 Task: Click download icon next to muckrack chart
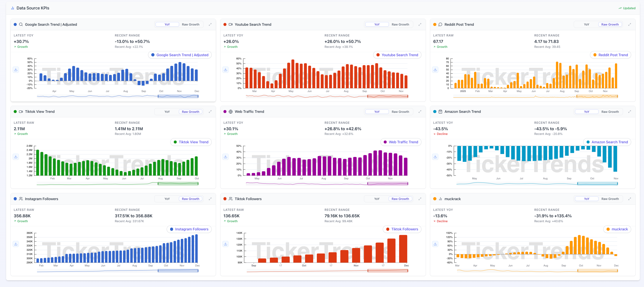pyautogui.click(x=435, y=244)
